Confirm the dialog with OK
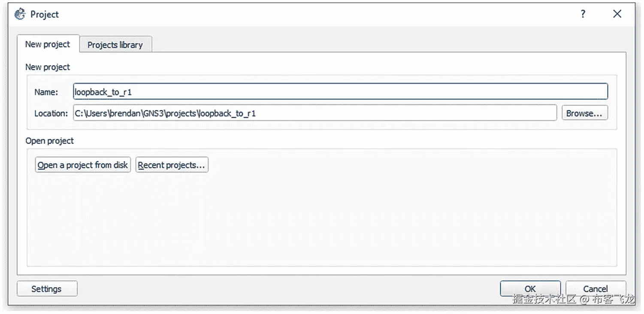The width and height of the screenshot is (644, 314). coord(530,289)
